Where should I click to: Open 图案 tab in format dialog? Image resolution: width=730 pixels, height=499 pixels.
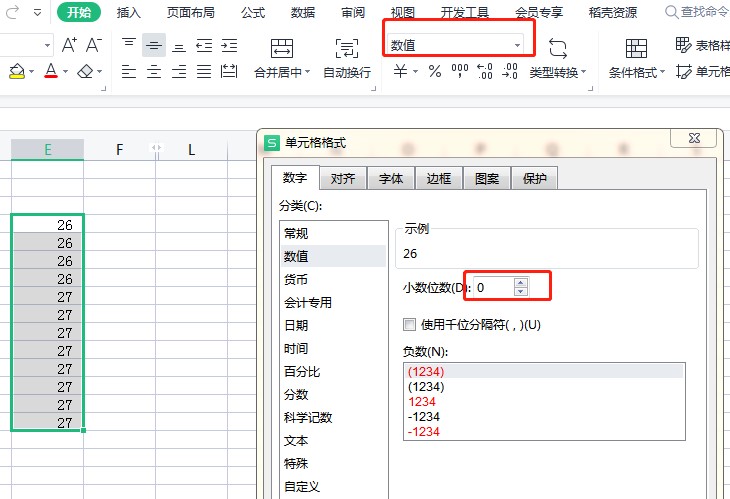coord(487,178)
